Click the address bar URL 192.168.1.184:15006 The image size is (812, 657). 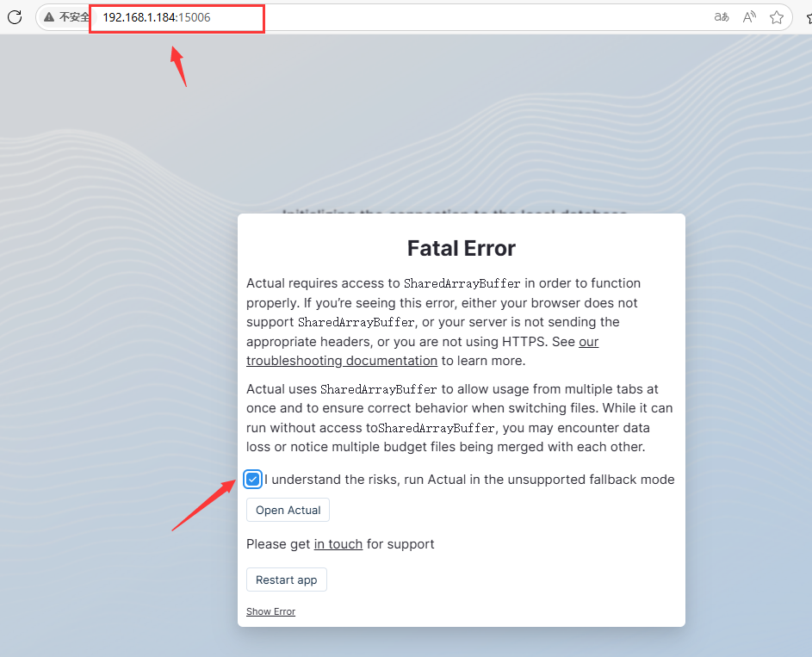click(x=157, y=17)
